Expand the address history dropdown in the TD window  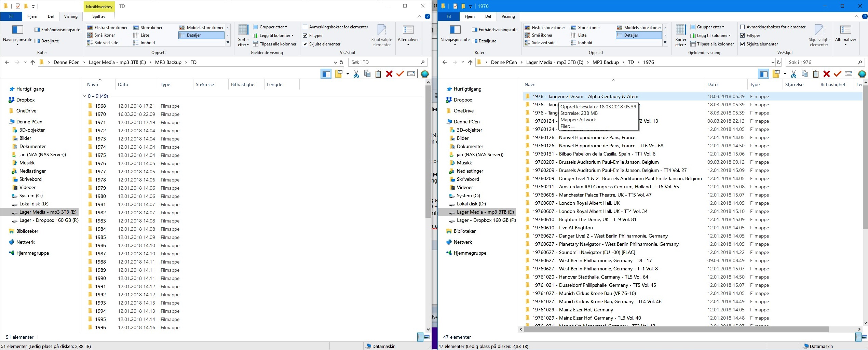click(x=335, y=62)
